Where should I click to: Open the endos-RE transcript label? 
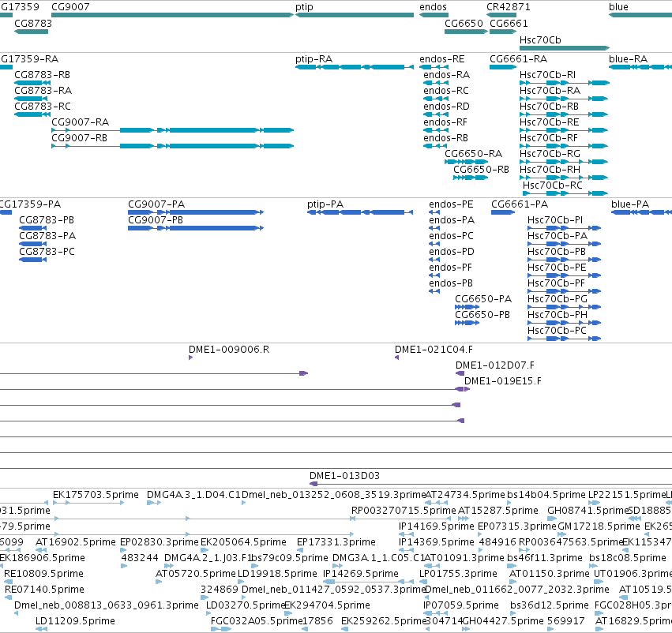(442, 59)
